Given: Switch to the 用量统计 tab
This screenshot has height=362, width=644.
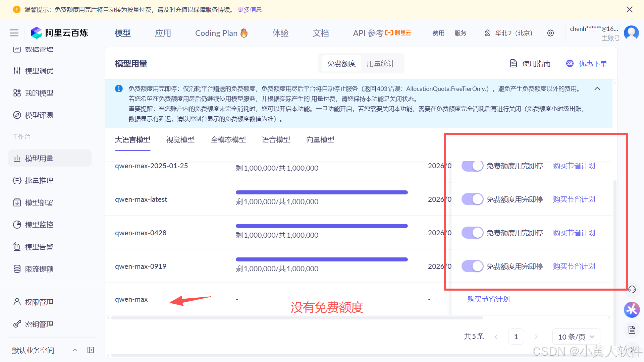Looking at the screenshot, I should (380, 64).
